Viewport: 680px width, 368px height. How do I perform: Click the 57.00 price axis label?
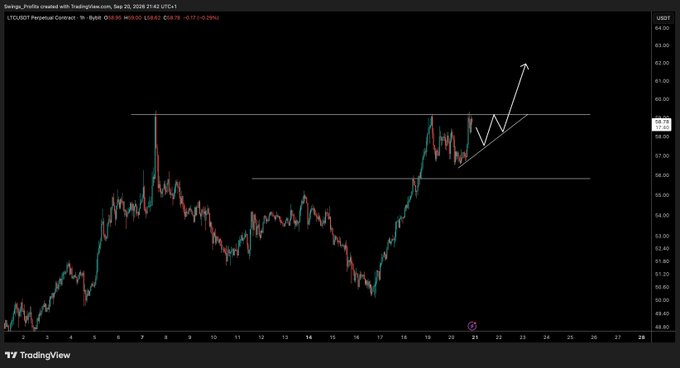point(662,156)
